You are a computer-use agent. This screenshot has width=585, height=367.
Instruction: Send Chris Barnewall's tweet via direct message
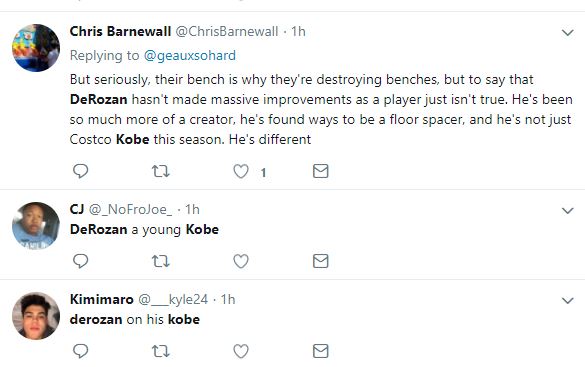click(320, 171)
